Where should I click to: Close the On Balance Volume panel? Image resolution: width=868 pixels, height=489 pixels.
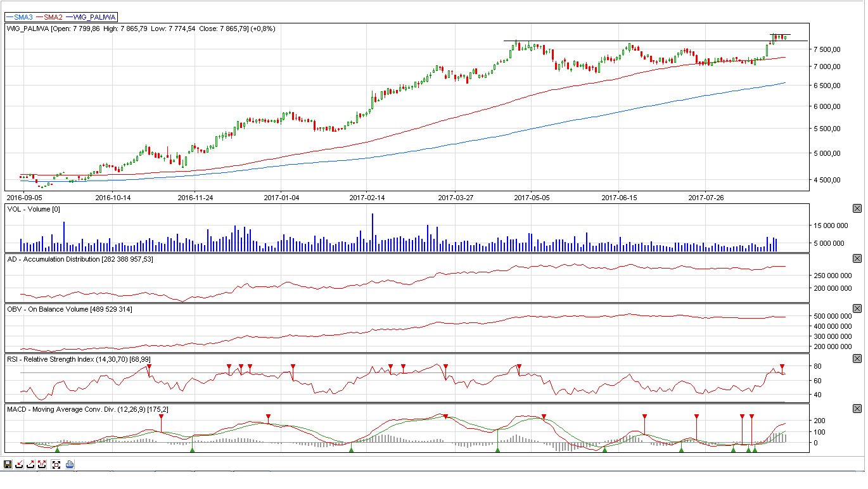(x=857, y=308)
